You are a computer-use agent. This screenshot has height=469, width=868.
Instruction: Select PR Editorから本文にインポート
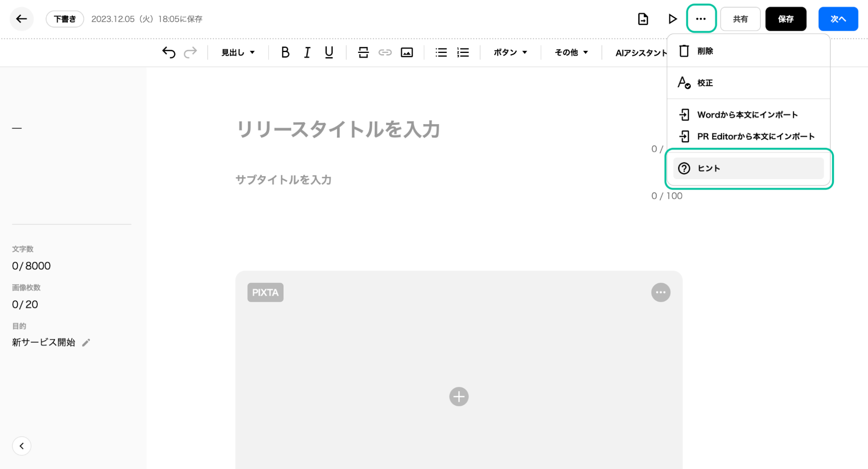tap(748, 136)
